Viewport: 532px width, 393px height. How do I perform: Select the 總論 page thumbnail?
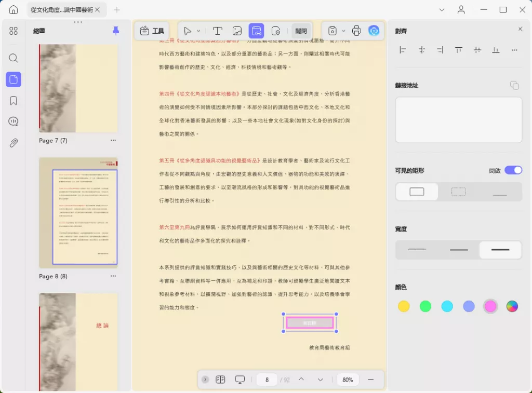pyautogui.click(x=78, y=342)
